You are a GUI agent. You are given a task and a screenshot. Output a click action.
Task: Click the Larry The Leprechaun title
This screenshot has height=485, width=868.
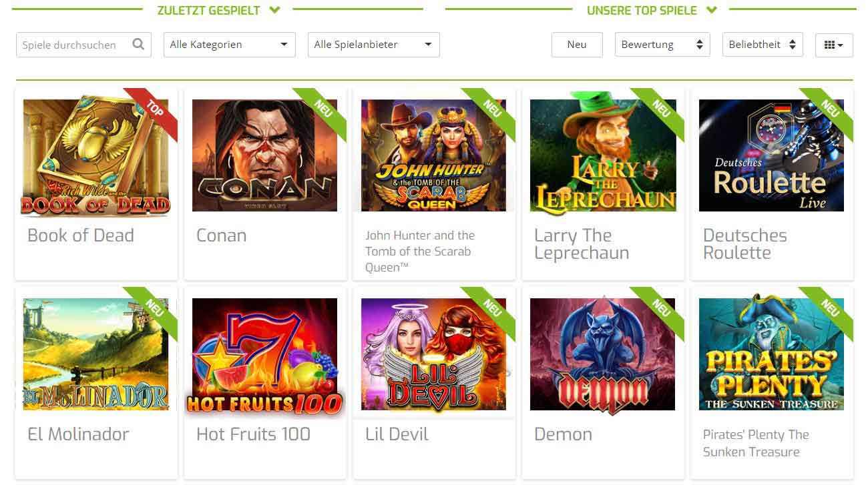(x=582, y=244)
